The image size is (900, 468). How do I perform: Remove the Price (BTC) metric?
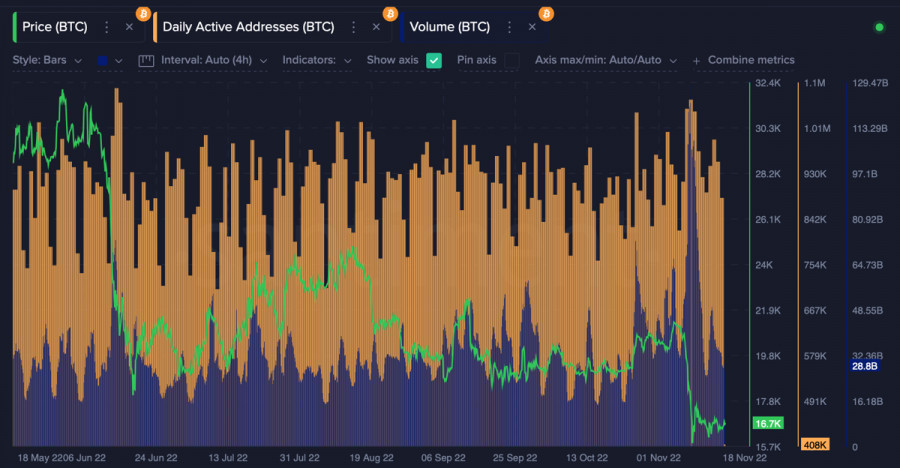(128, 27)
